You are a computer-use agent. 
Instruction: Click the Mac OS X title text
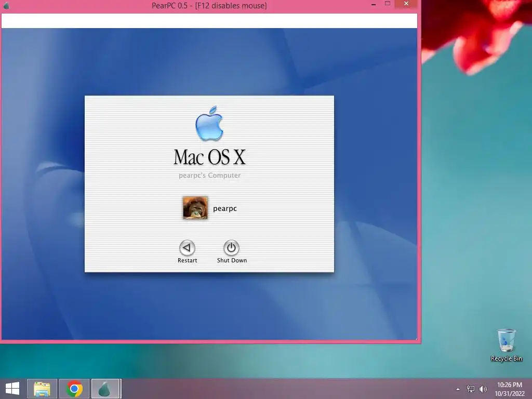209,157
